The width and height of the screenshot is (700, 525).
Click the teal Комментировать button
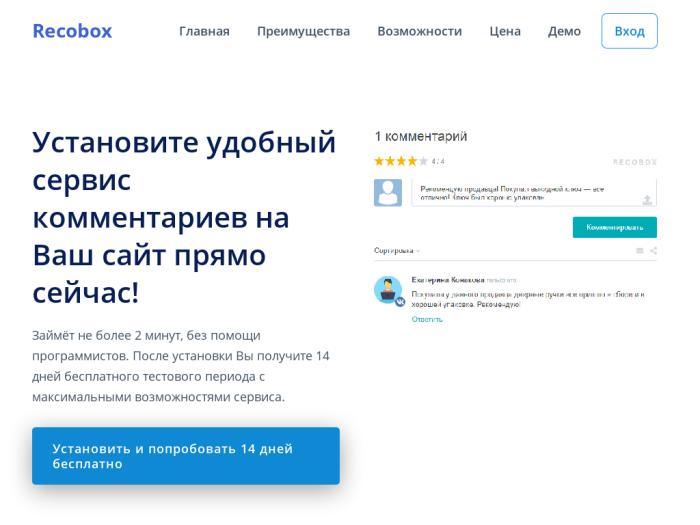pos(615,227)
